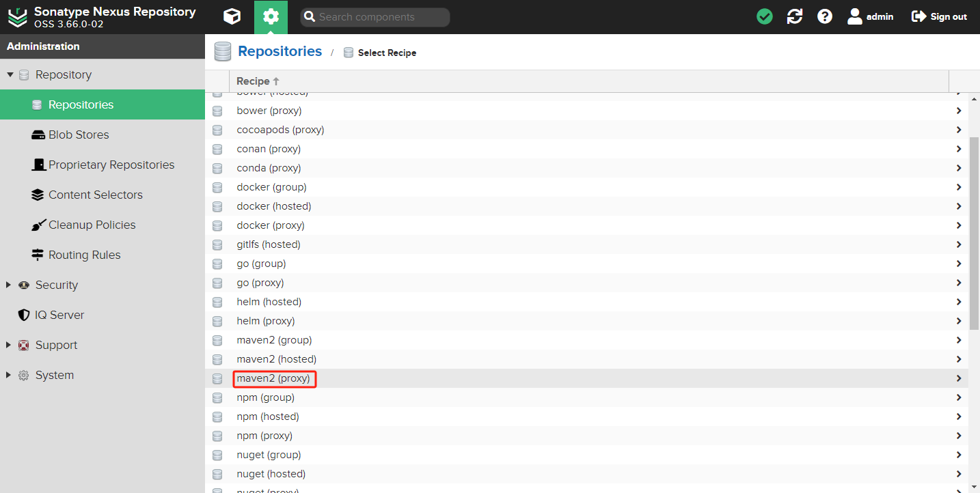This screenshot has width=980, height=493.
Task: Click the Proprietary Repositories door icon
Action: pos(38,165)
